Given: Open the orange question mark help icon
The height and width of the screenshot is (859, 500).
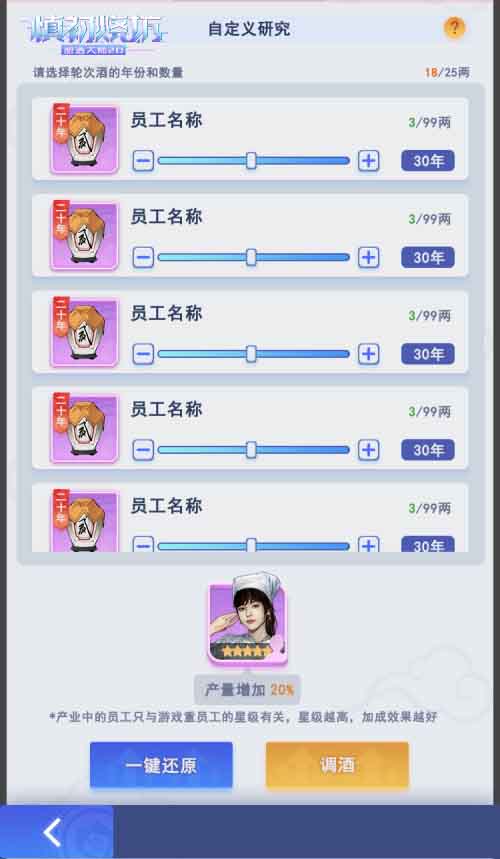Looking at the screenshot, I should tap(454, 27).
